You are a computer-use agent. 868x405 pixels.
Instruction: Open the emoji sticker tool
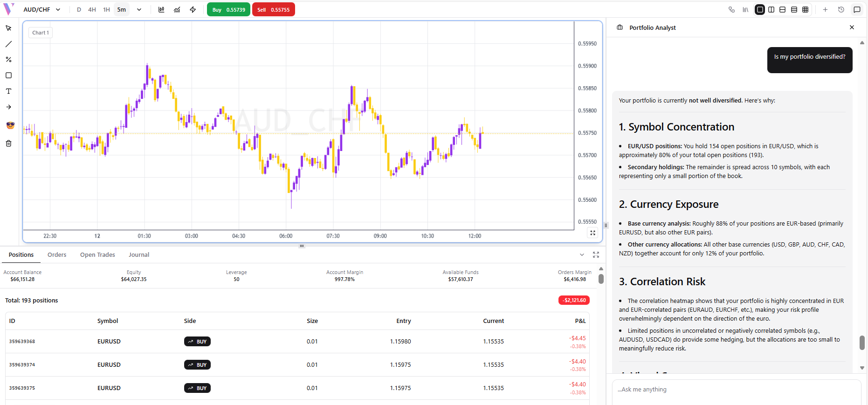[10, 125]
